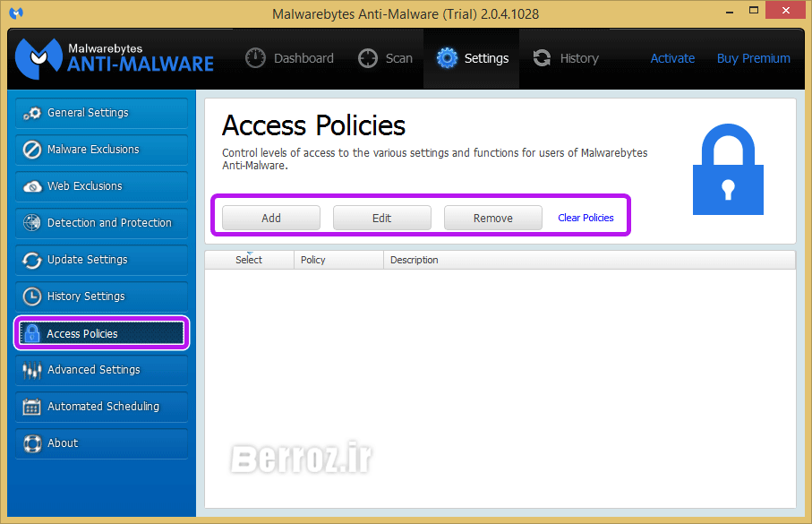
Task: Sort by the Description column header
Action: coord(589,260)
